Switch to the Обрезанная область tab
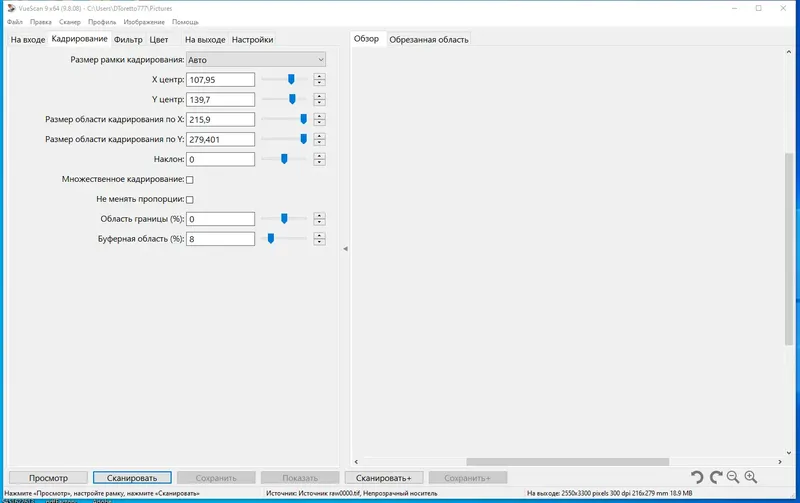The height and width of the screenshot is (503, 800). pyautogui.click(x=429, y=39)
